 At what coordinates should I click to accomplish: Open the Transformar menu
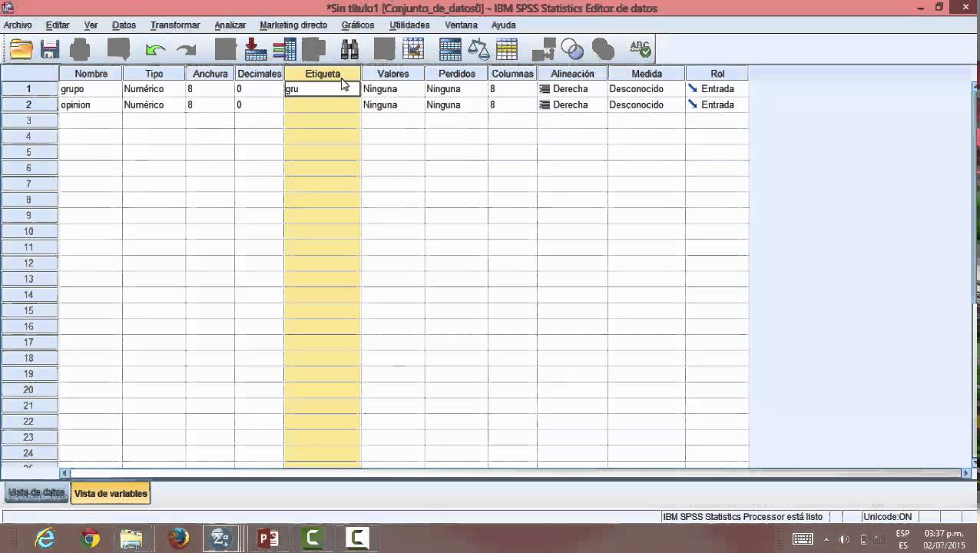click(175, 25)
